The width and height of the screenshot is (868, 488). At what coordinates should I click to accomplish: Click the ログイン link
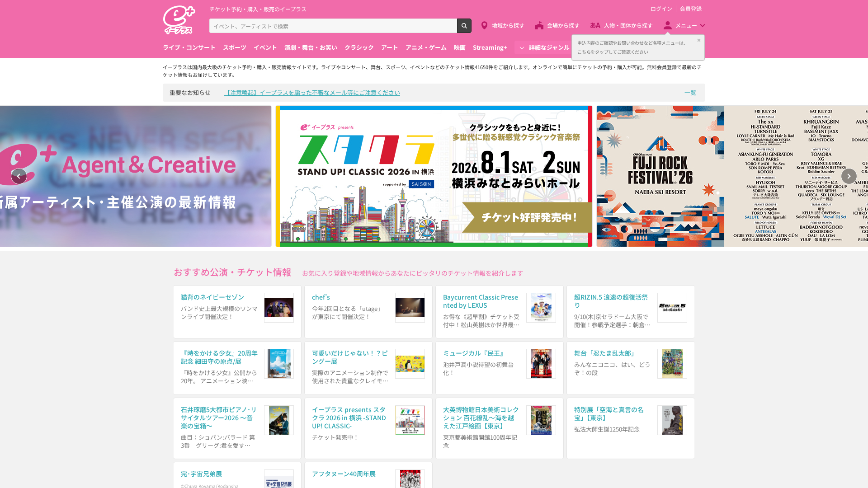pyautogui.click(x=661, y=9)
